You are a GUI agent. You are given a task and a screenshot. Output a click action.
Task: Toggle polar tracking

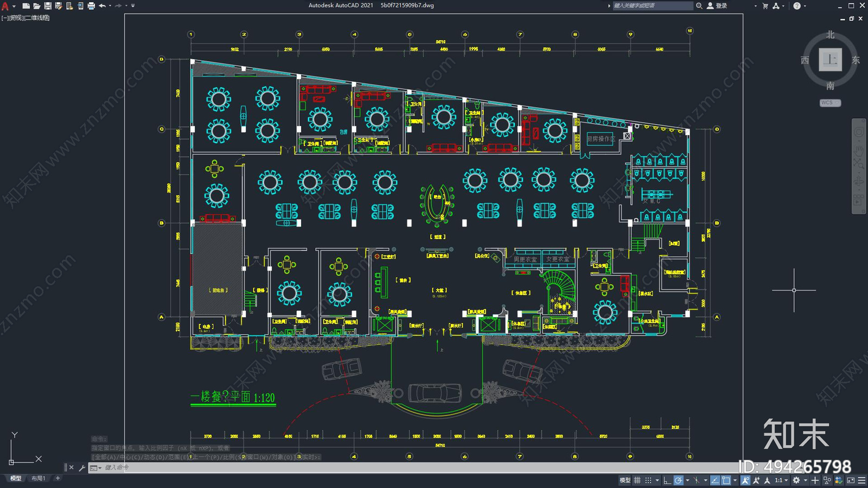tap(679, 480)
